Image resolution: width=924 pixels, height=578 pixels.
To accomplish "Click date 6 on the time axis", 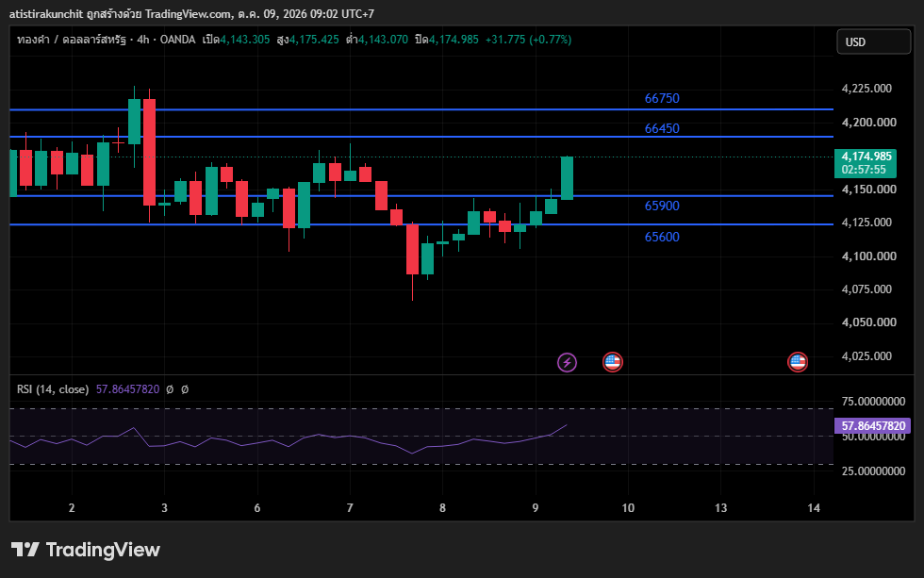I will [256, 508].
